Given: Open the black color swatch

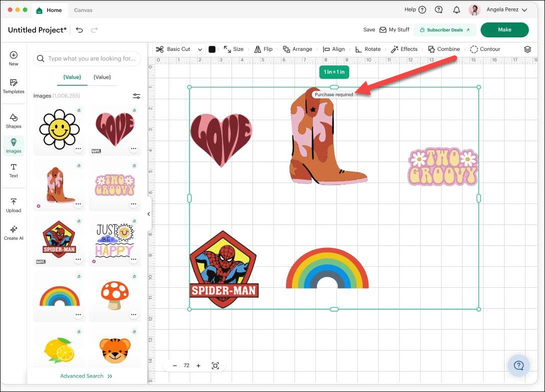Looking at the screenshot, I should pos(212,49).
